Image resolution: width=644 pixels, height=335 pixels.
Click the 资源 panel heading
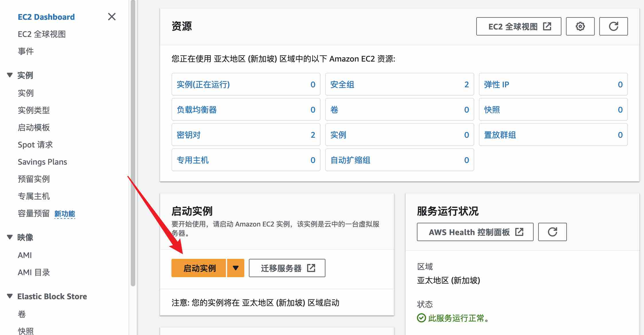coord(182,26)
